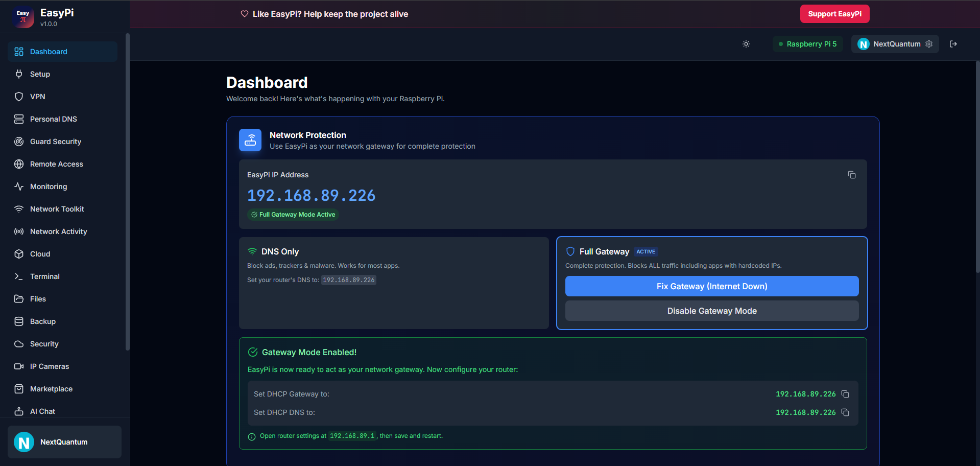Click the Gateway Mode Enabled! heading
The image size is (980, 466).
click(309, 352)
